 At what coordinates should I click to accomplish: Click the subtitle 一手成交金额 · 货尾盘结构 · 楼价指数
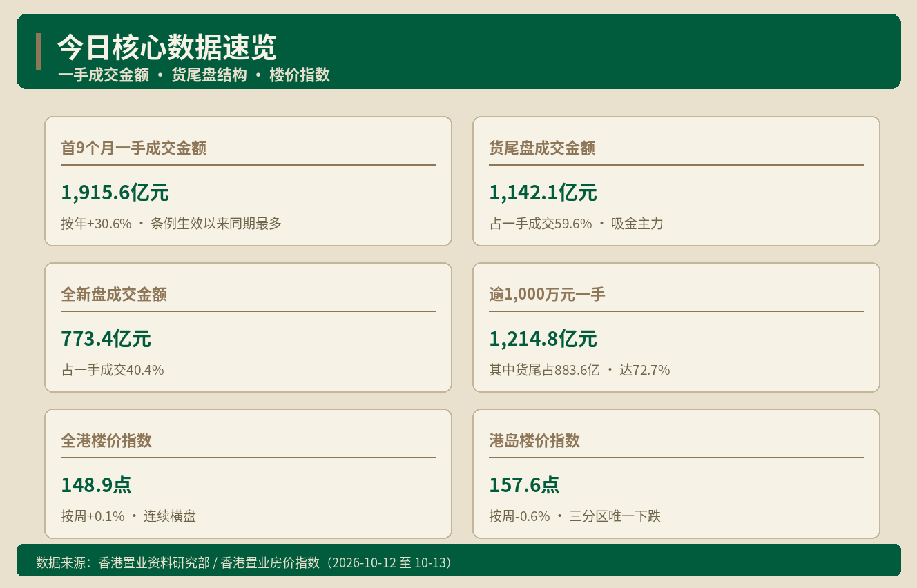pos(193,75)
